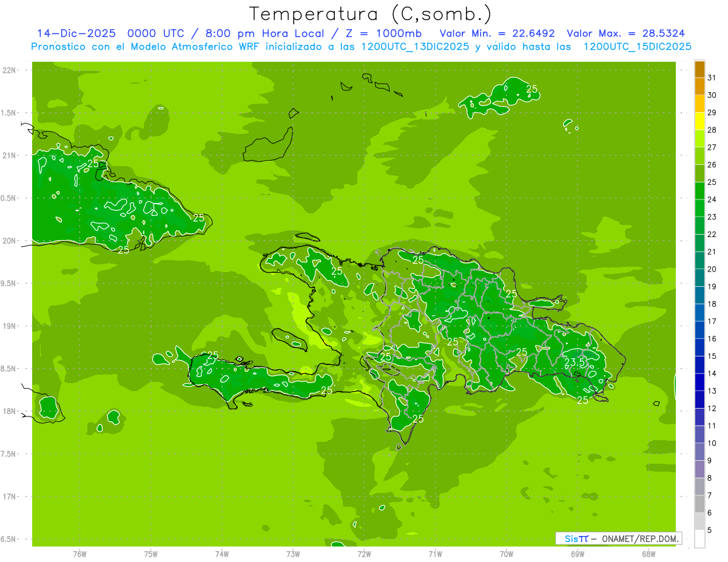Click the gray color bar segment between 6 and 7
Viewport: 728px width, 562px height.
point(699,504)
